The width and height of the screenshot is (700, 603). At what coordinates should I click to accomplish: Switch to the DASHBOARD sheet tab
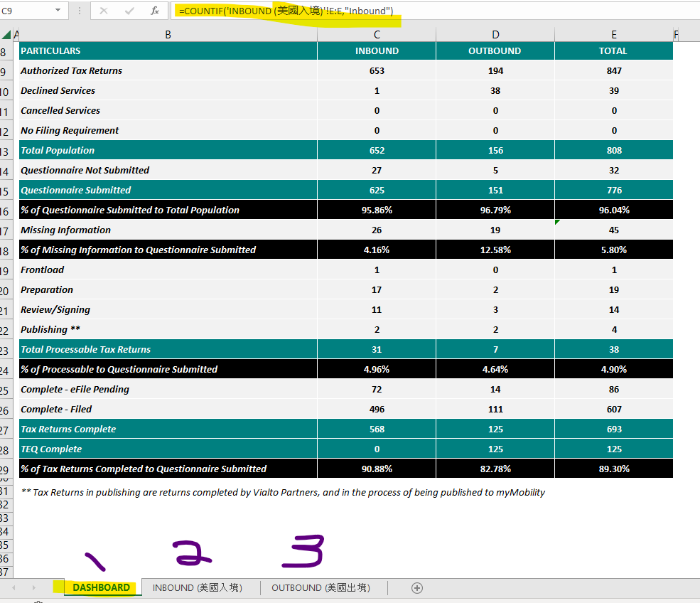pyautogui.click(x=102, y=588)
